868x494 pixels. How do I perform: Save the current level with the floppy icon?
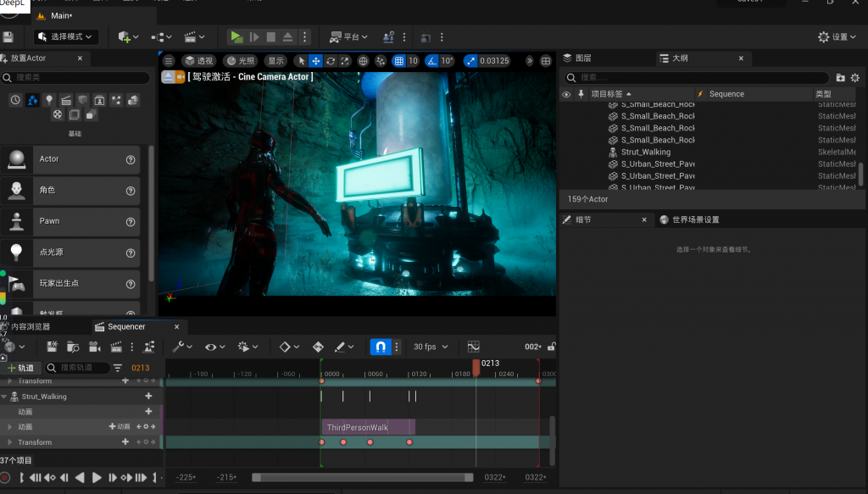click(8, 37)
